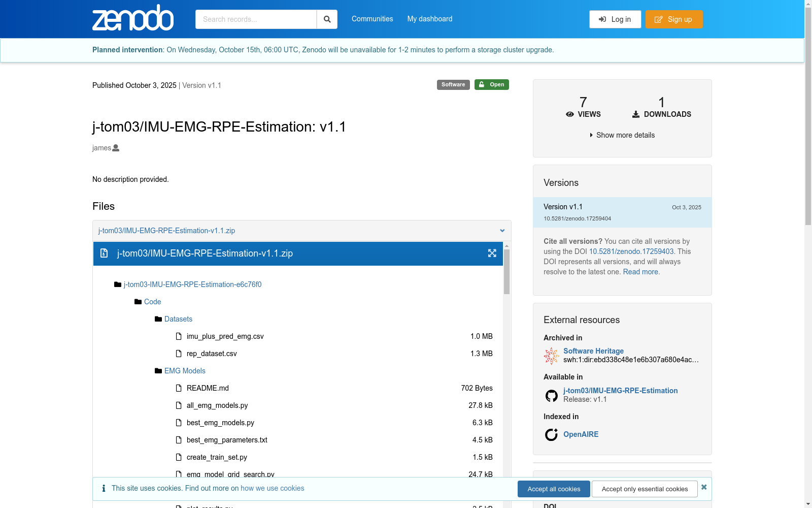The width and height of the screenshot is (812, 508).
Task: Go to My dashboard
Action: tap(429, 19)
